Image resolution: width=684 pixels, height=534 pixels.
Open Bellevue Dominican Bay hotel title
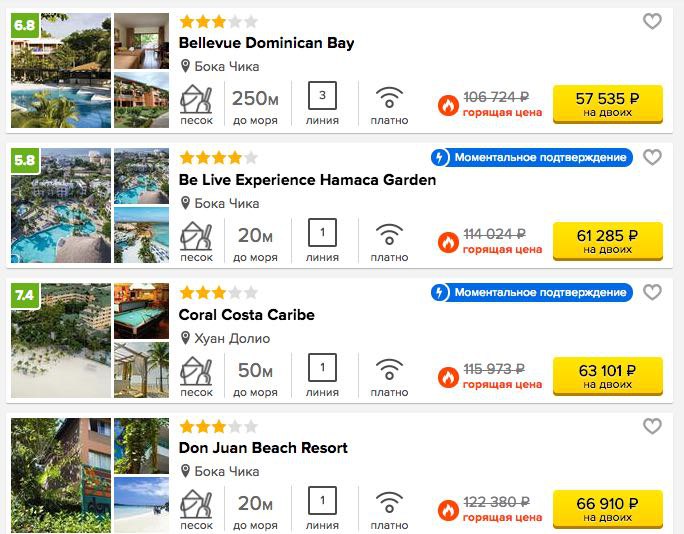(267, 43)
